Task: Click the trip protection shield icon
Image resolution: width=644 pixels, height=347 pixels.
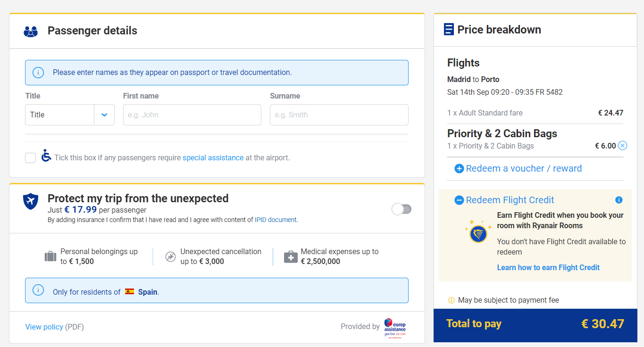Action: pyautogui.click(x=31, y=201)
